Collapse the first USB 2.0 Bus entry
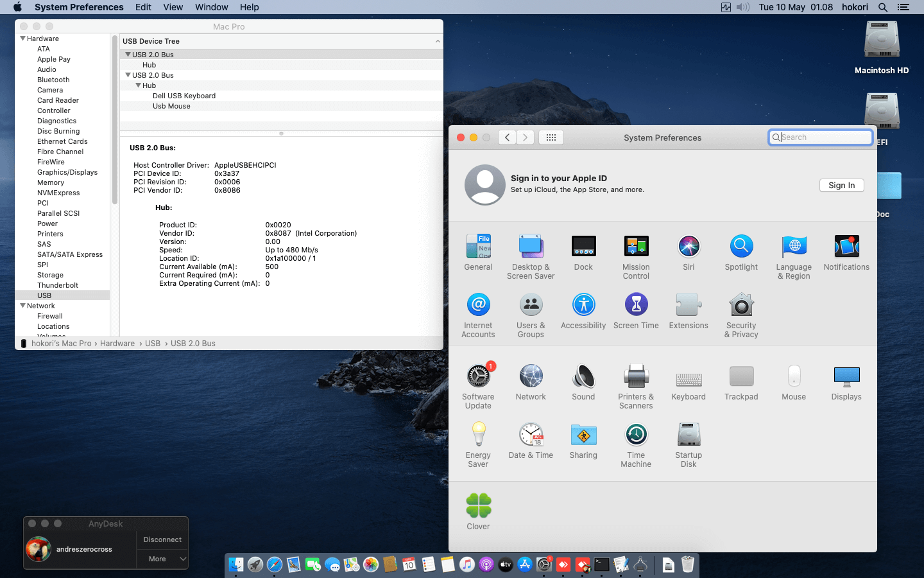The height and width of the screenshot is (578, 924). tap(128, 55)
